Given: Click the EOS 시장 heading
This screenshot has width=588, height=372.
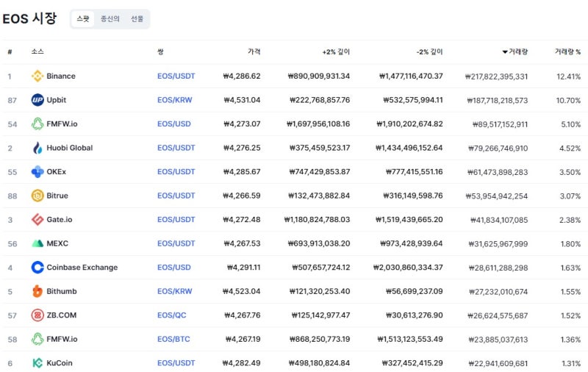Looking at the screenshot, I should point(29,18).
